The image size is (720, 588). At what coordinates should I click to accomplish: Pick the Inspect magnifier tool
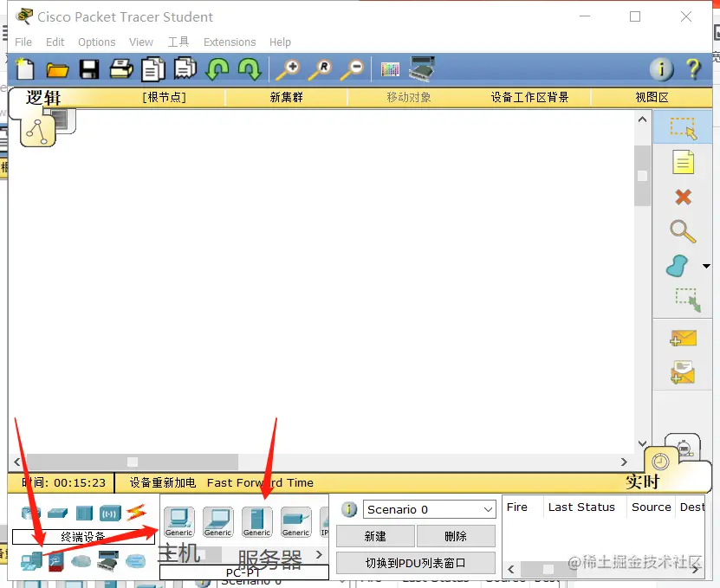click(x=683, y=231)
